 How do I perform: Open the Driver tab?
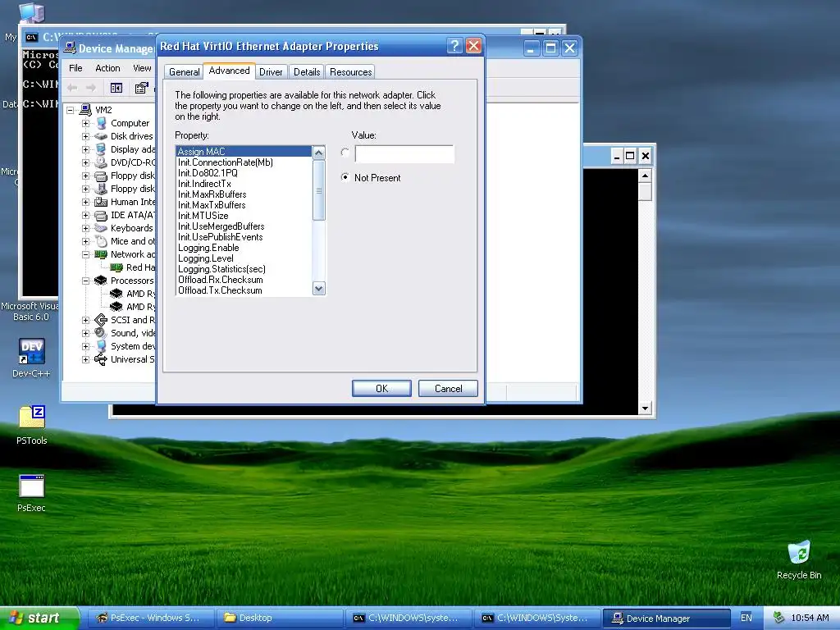click(271, 72)
